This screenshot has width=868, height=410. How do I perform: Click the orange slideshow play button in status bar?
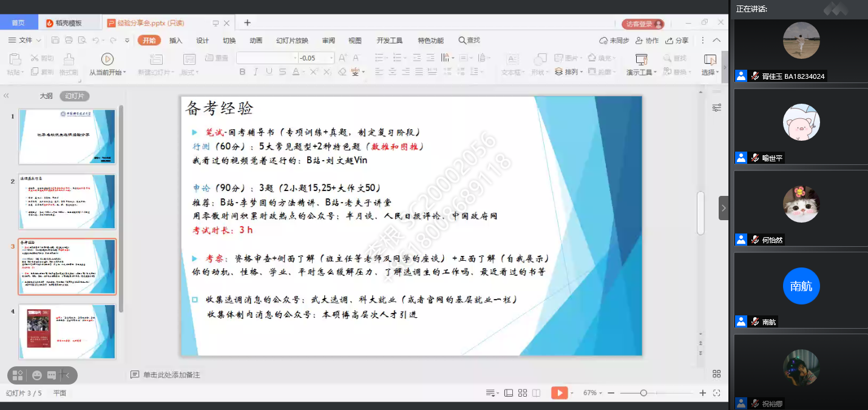coord(558,393)
